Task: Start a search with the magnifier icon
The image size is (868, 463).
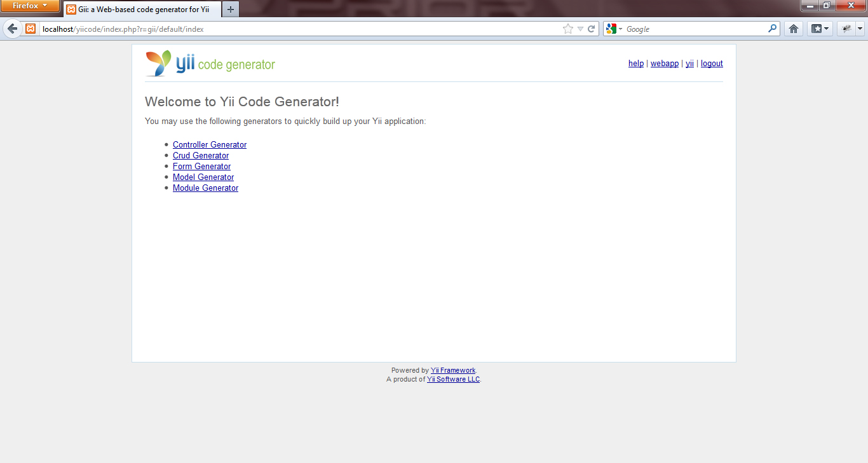Action: [771, 29]
